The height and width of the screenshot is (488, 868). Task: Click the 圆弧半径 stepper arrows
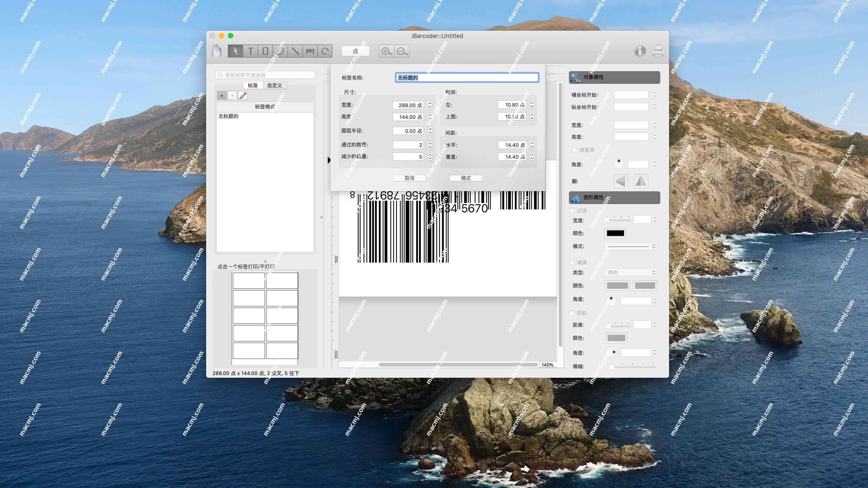430,131
